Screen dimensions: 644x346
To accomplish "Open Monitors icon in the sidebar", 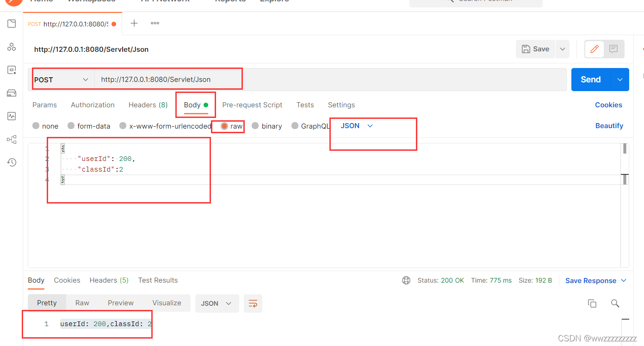I will point(12,116).
